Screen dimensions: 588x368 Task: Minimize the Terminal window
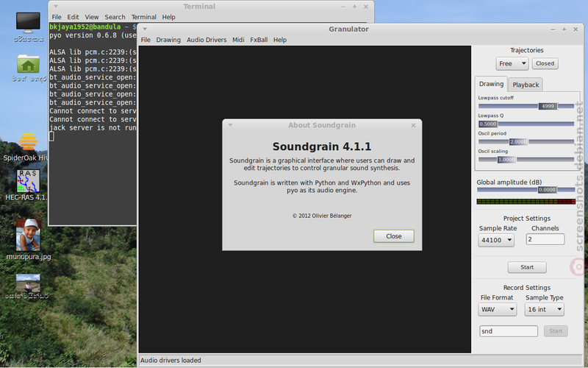coord(343,7)
